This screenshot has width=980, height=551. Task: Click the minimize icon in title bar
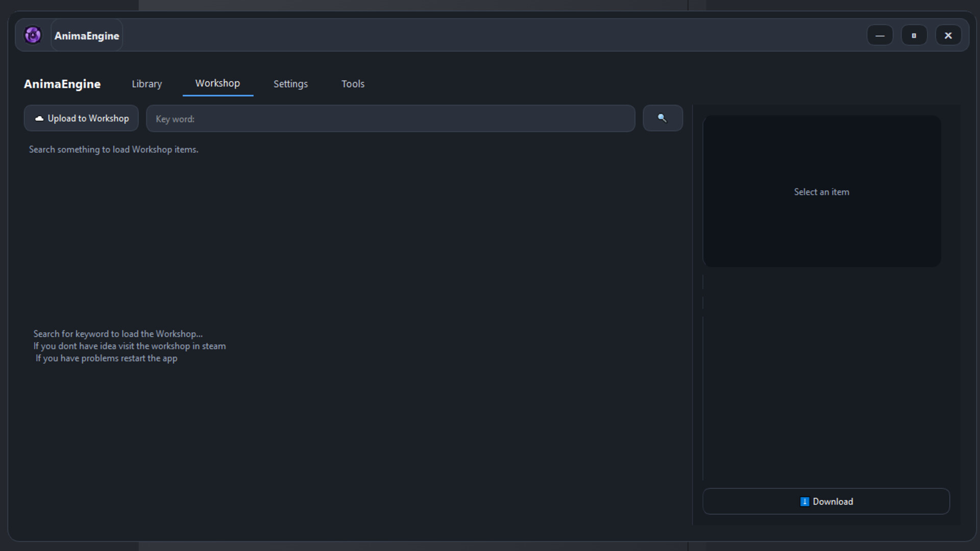[x=880, y=35]
